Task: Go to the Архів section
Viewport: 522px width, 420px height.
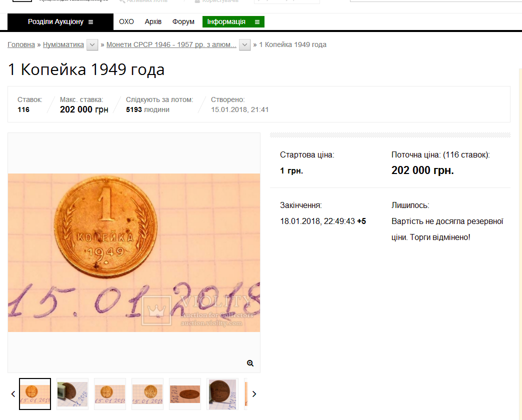Action: coord(153,22)
